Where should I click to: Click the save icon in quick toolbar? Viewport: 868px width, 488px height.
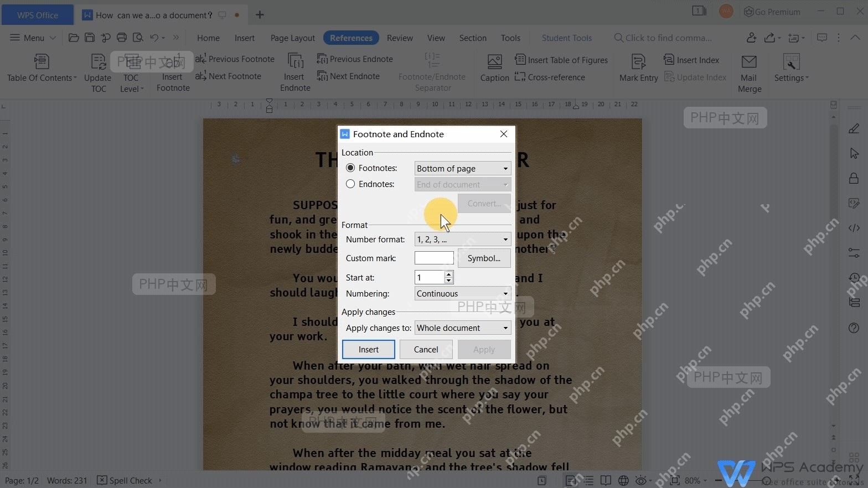click(x=90, y=38)
